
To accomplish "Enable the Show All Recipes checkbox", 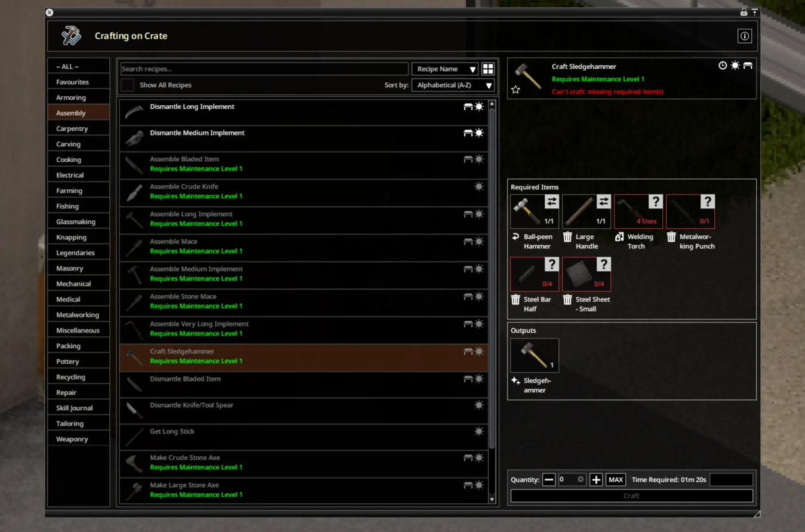I will point(128,85).
